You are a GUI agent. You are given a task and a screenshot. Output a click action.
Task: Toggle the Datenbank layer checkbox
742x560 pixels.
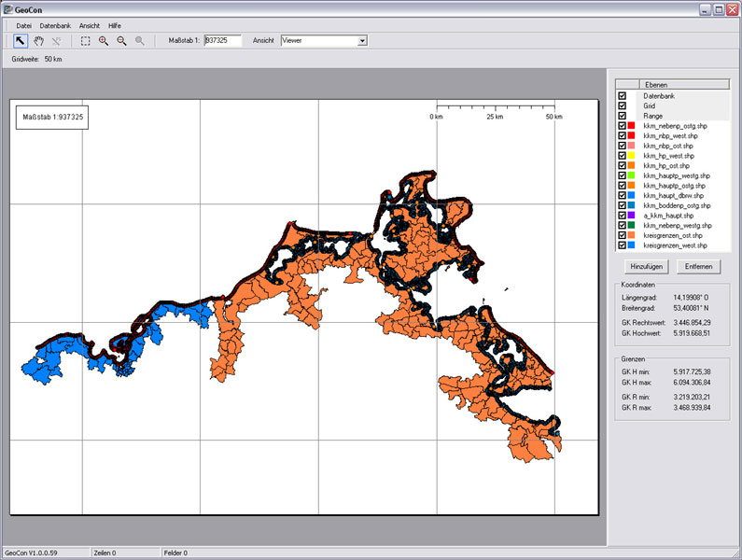(x=622, y=95)
